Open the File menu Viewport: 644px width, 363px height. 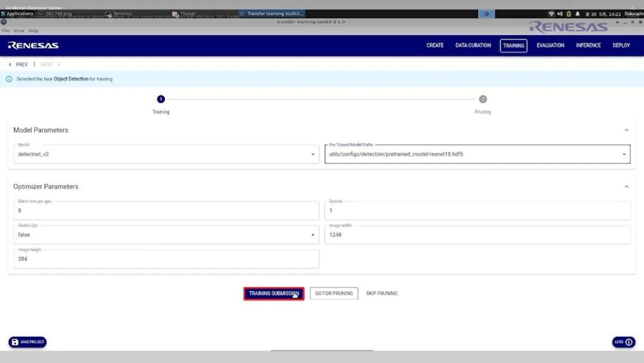click(6, 31)
